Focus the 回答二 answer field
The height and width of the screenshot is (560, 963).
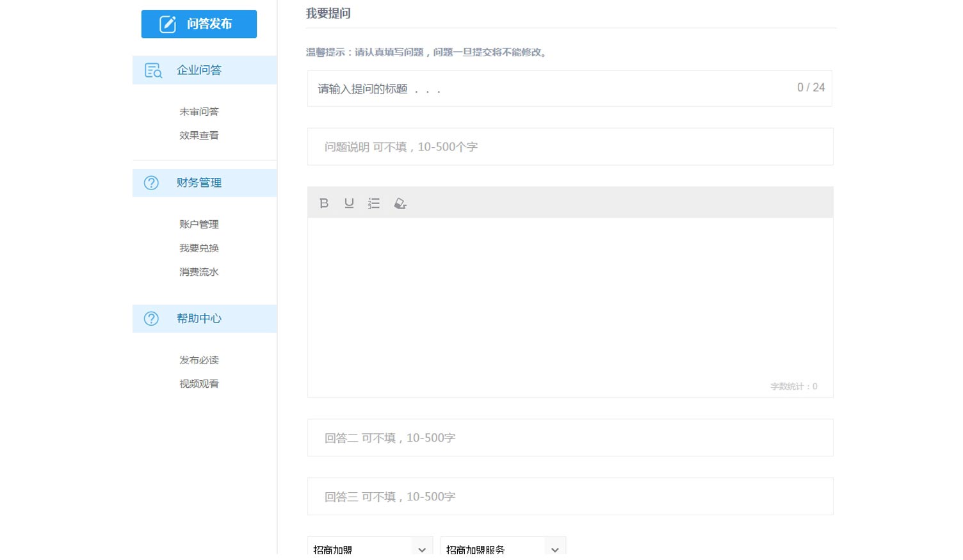coord(571,438)
